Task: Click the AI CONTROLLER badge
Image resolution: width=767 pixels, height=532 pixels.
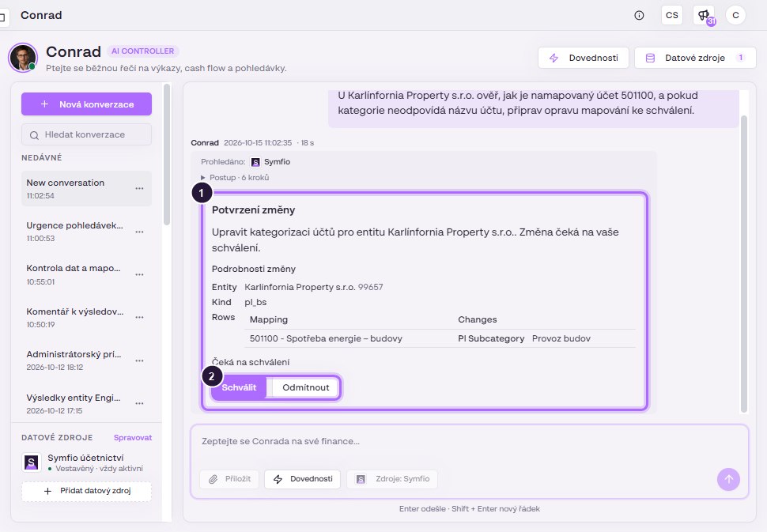Action: [x=143, y=51]
